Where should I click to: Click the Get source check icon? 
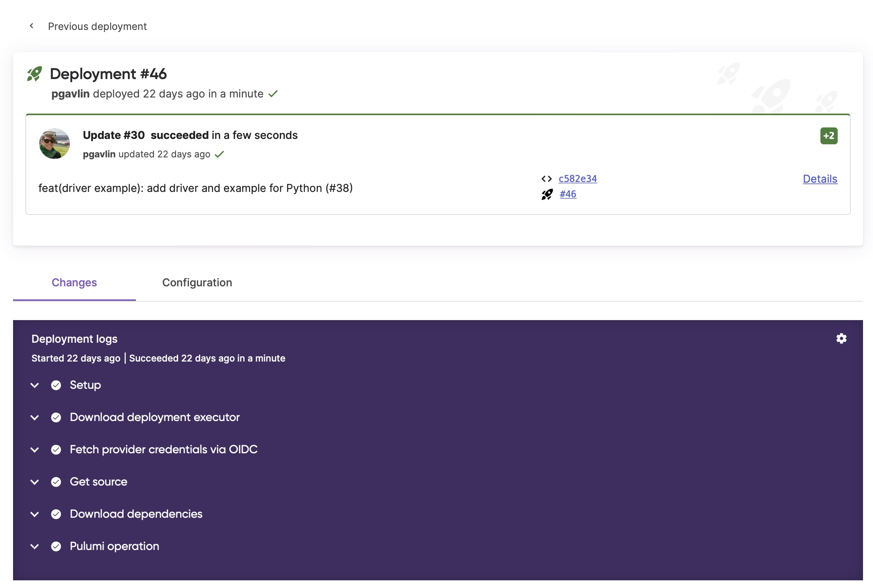pyautogui.click(x=56, y=482)
